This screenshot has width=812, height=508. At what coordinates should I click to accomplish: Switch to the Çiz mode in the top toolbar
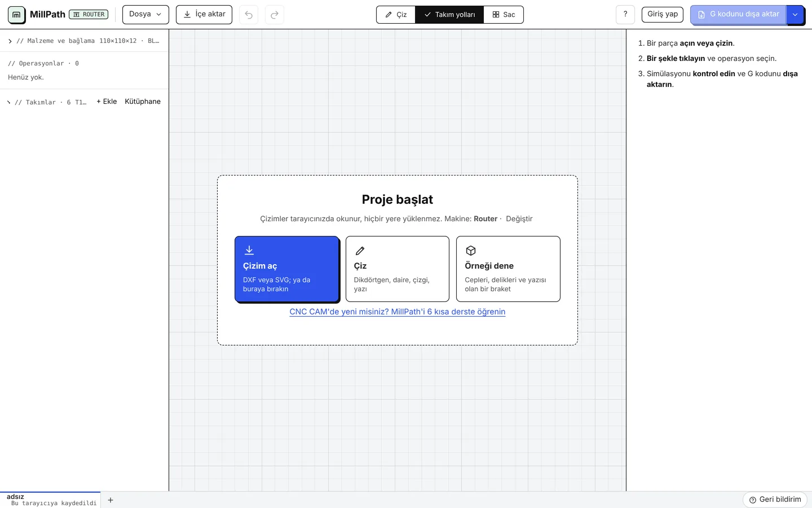click(396, 15)
